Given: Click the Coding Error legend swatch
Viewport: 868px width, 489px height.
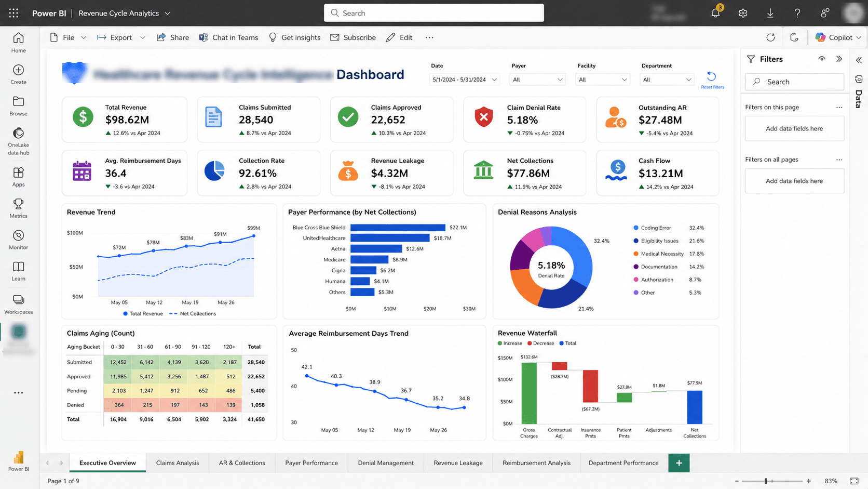Looking at the screenshot, I should point(636,228).
